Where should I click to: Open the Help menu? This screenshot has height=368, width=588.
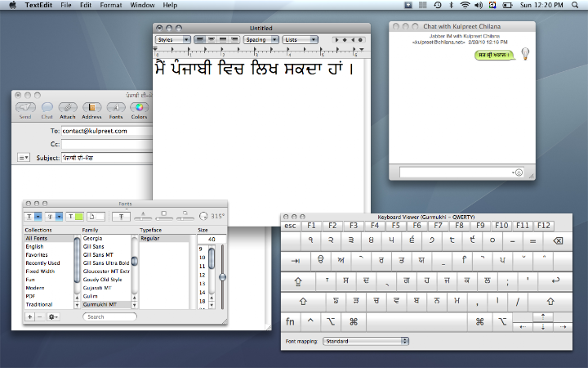(x=170, y=5)
